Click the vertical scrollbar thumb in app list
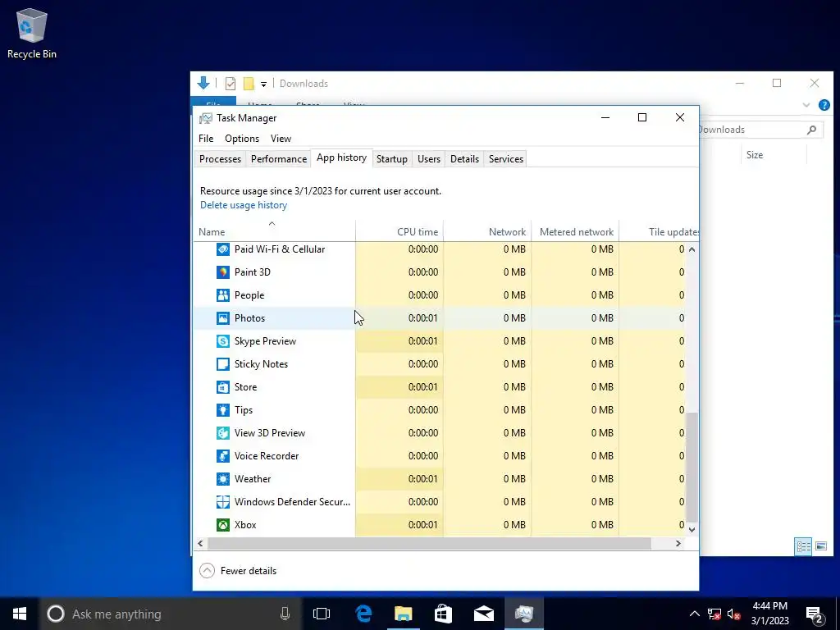The image size is (840, 630). coord(692,467)
